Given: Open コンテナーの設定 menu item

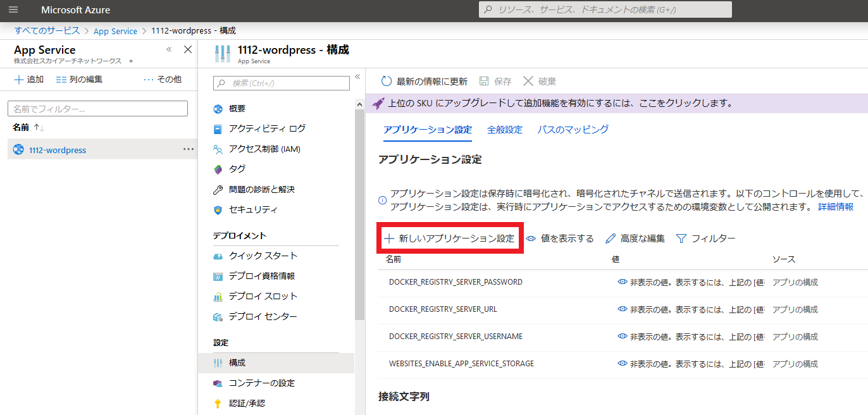Looking at the screenshot, I should [254, 383].
